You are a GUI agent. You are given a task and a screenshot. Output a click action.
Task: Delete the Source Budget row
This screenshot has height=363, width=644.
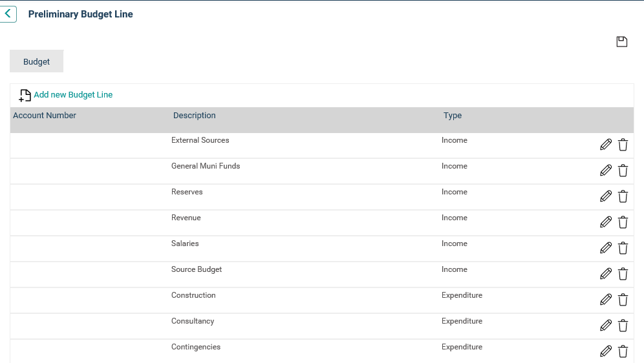623,274
